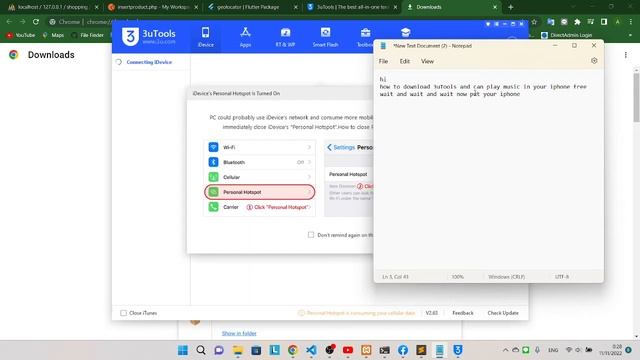The width and height of the screenshot is (640, 360).
Task: Open XAMPP from taskbar
Action: click(366, 350)
